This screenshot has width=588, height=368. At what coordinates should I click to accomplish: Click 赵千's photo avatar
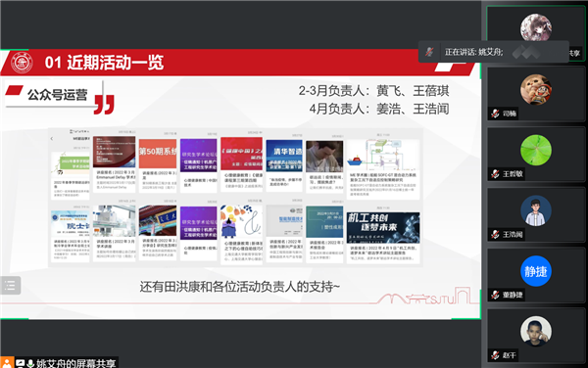[x=535, y=332]
